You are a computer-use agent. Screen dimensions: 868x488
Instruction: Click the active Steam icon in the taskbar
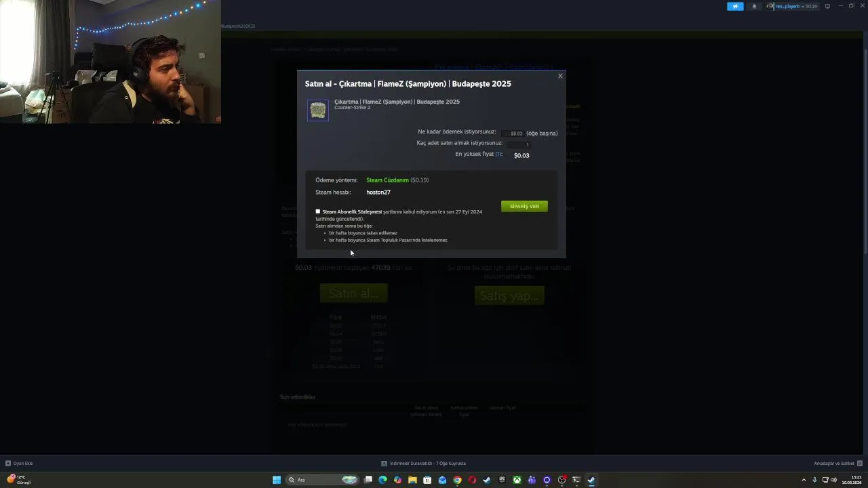tap(591, 480)
